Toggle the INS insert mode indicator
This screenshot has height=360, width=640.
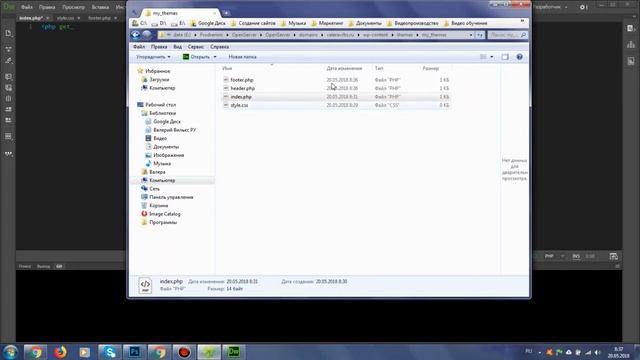click(x=576, y=256)
